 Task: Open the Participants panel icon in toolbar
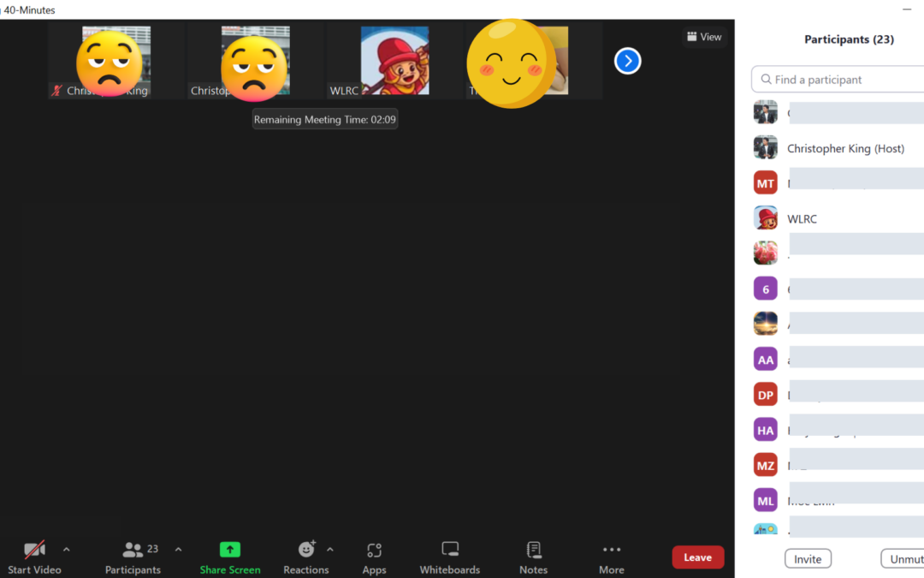pyautogui.click(x=133, y=550)
